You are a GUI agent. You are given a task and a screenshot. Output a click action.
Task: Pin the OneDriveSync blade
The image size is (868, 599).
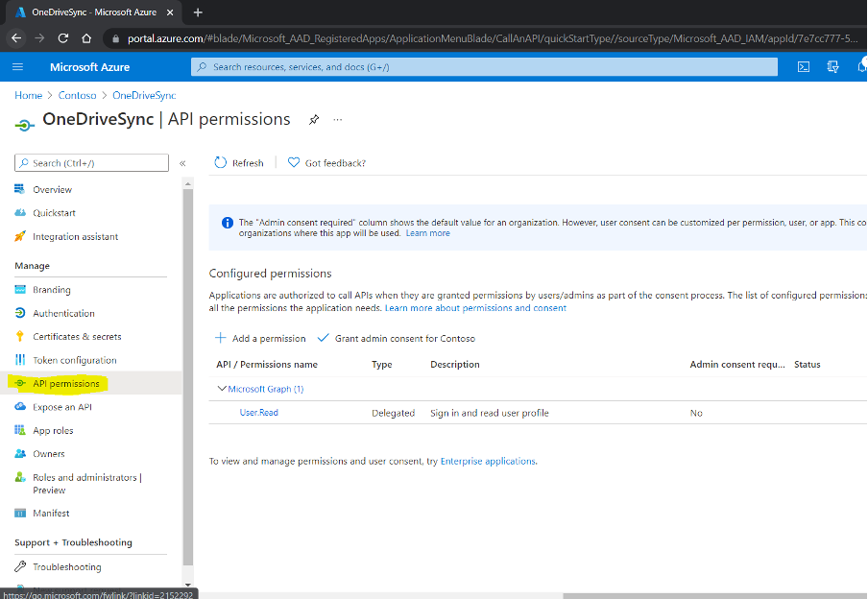pos(314,120)
